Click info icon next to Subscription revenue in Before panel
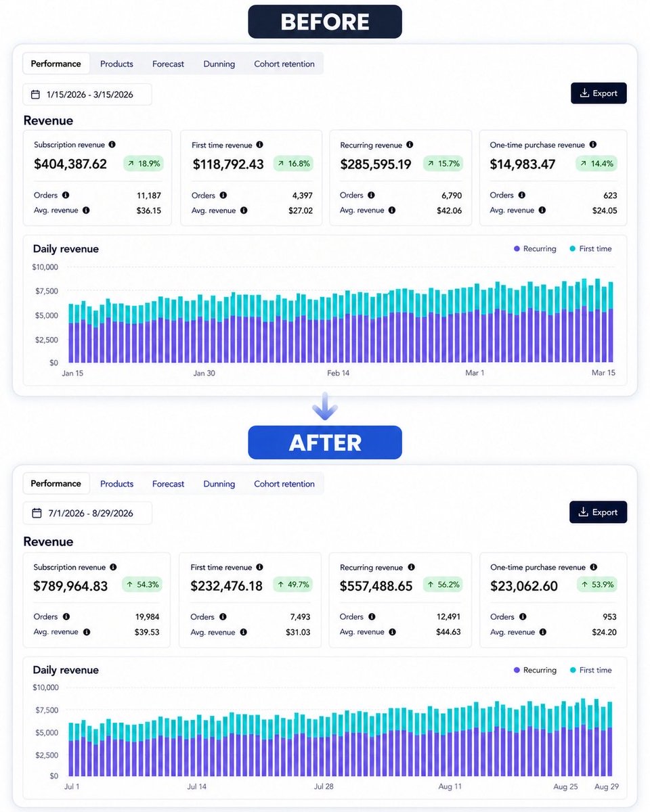The height and width of the screenshot is (812, 650). [x=112, y=145]
